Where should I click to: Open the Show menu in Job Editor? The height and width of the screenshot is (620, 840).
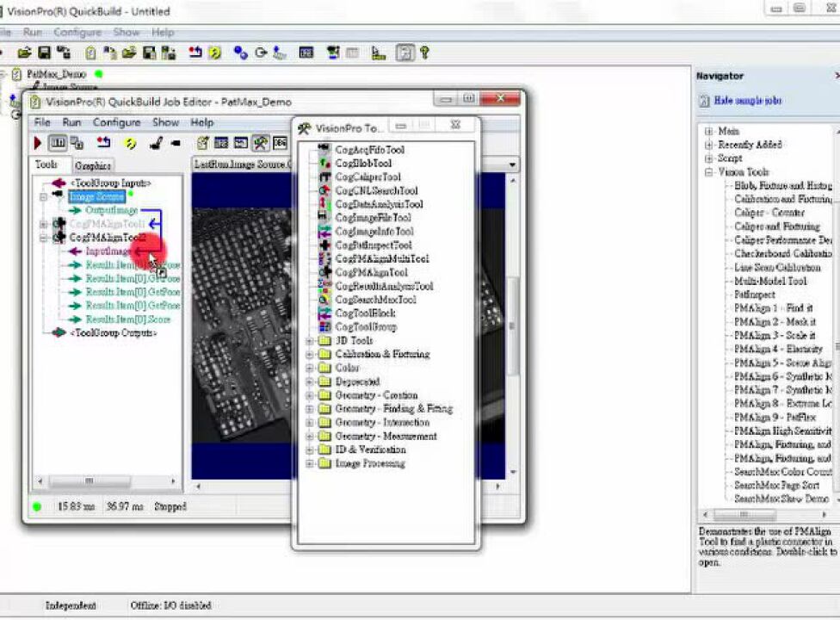[x=165, y=122]
